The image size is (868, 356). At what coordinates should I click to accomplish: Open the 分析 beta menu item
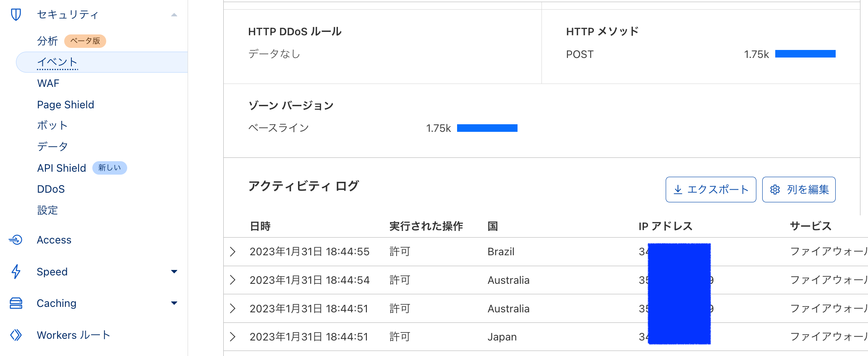tap(47, 41)
